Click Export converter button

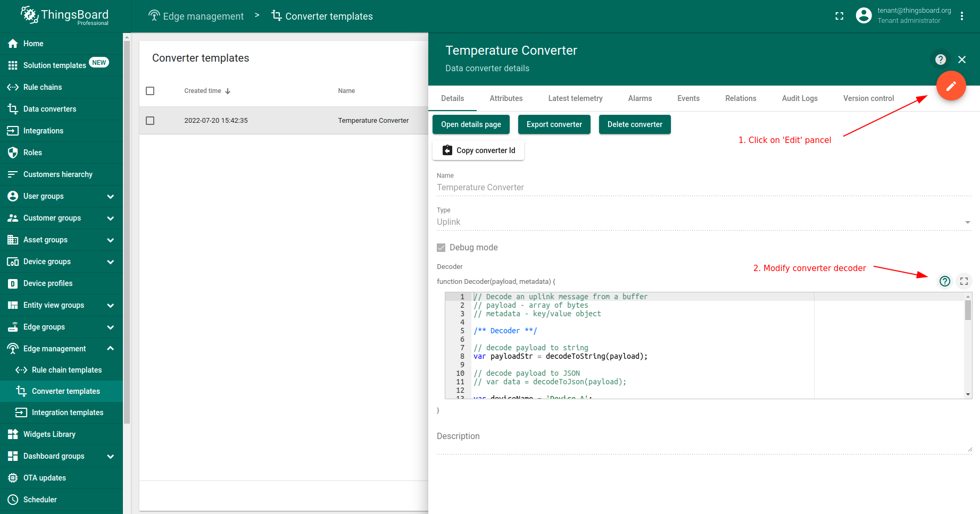tap(554, 124)
